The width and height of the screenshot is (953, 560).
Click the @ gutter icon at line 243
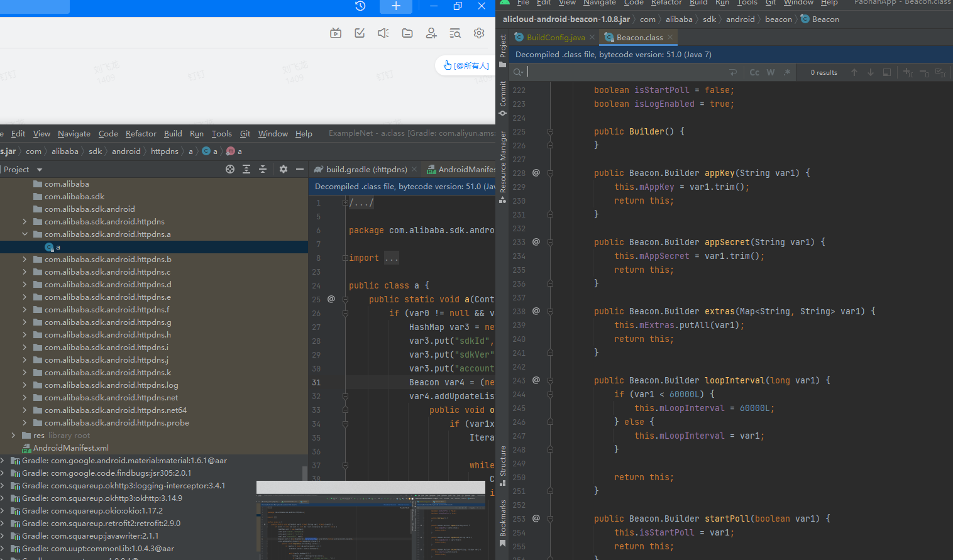536,380
